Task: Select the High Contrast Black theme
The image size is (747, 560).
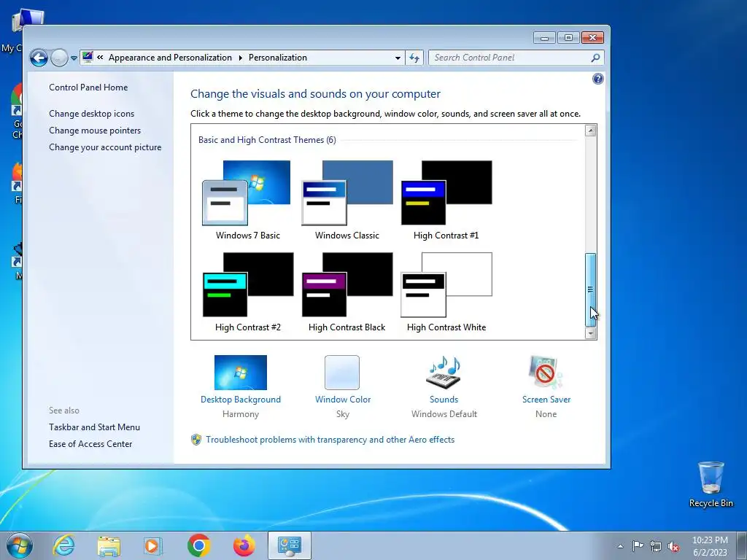Action: click(347, 292)
